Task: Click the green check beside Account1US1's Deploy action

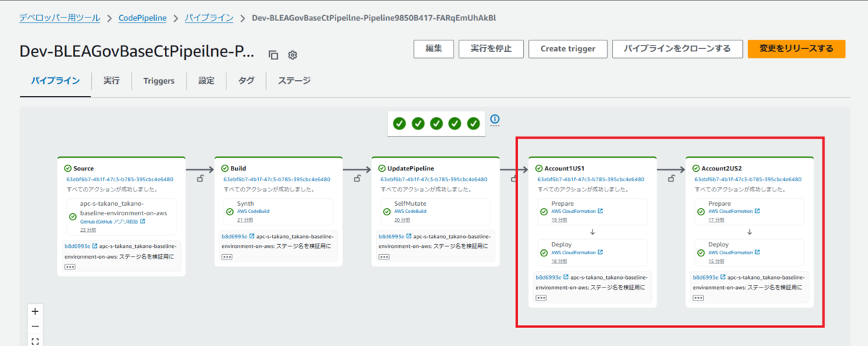Action: (x=544, y=253)
